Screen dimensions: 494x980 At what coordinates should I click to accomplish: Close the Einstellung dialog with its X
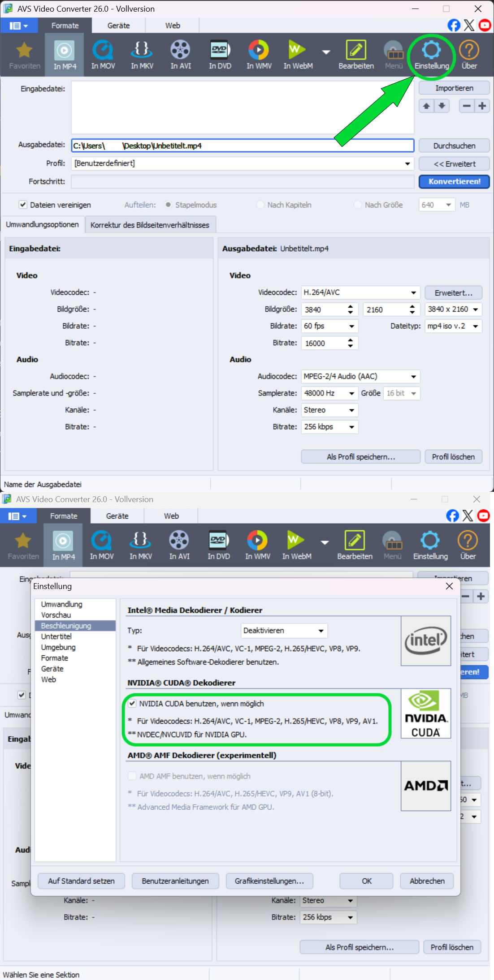coord(449,586)
